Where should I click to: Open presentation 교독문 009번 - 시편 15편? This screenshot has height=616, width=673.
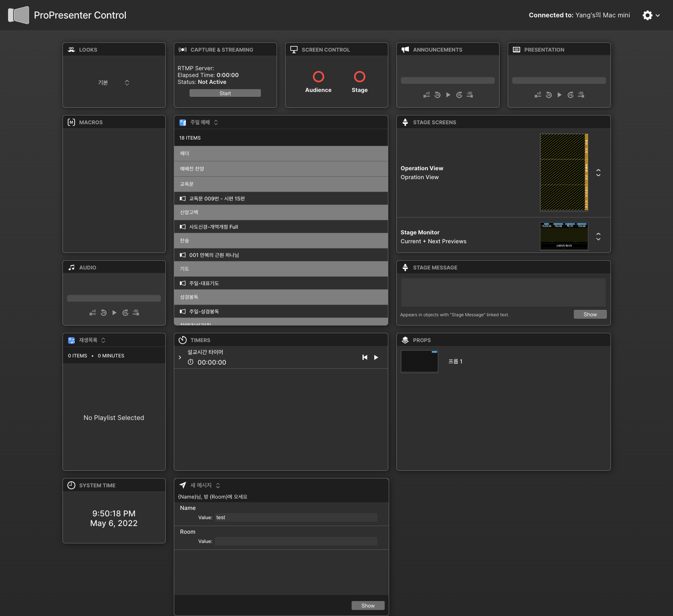[281, 198]
